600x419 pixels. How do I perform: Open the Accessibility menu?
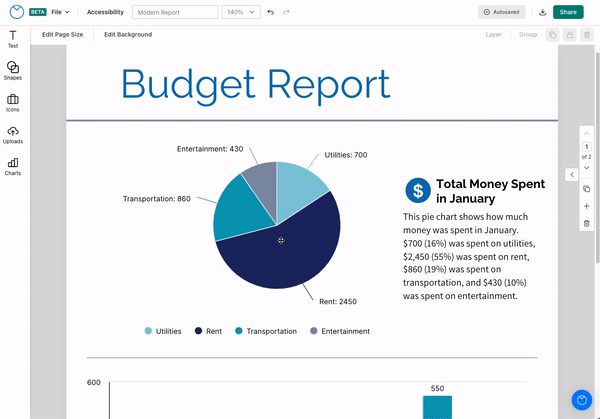click(105, 12)
